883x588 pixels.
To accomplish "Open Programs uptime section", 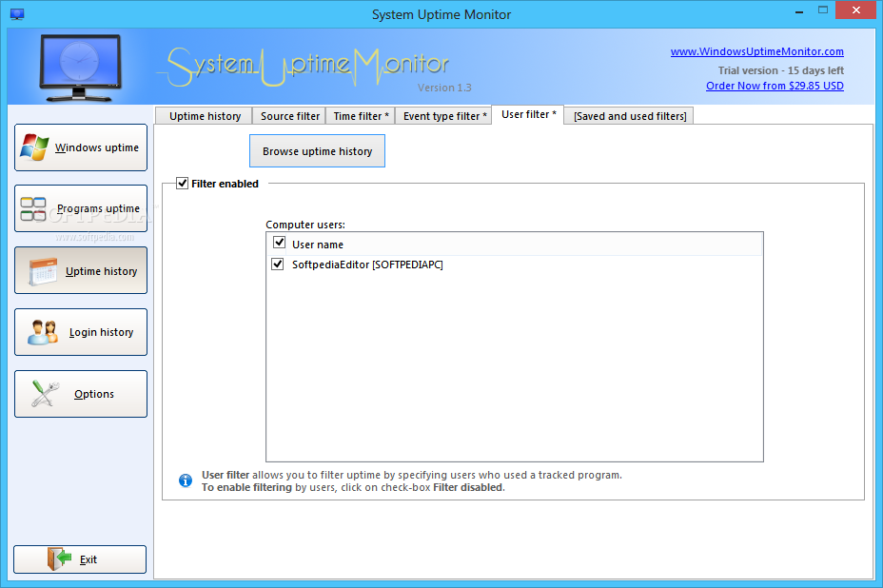I will 81,208.
